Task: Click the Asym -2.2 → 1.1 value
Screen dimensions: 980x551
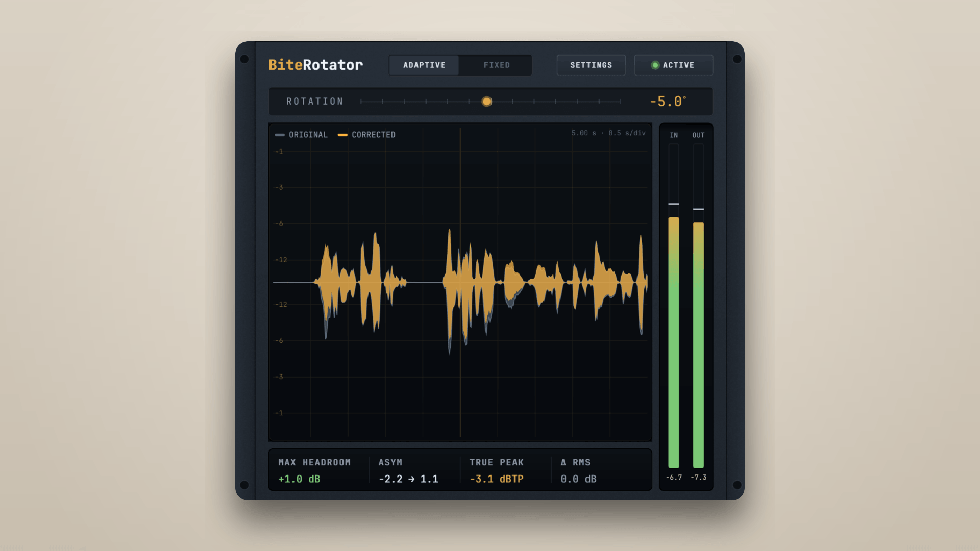Action: coord(408,479)
